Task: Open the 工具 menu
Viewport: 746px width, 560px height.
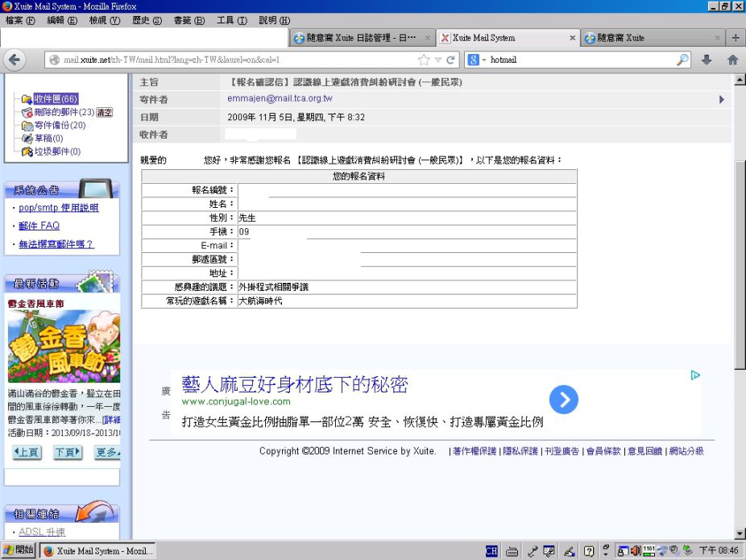Action: click(x=230, y=20)
